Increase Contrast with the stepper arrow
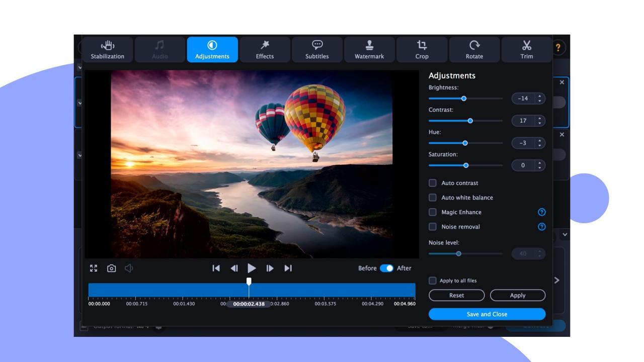This screenshot has width=644, height=362. pos(539,119)
